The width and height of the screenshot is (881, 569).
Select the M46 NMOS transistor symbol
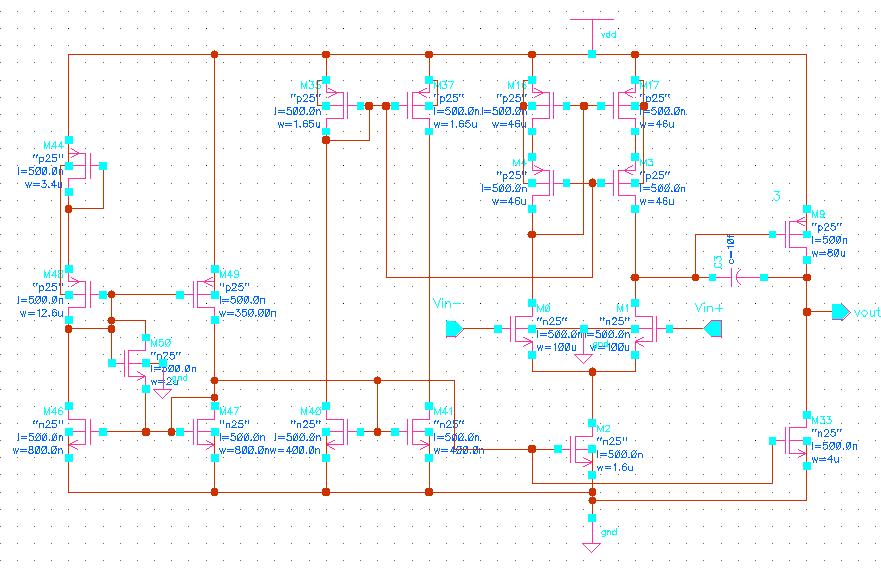coord(84,432)
